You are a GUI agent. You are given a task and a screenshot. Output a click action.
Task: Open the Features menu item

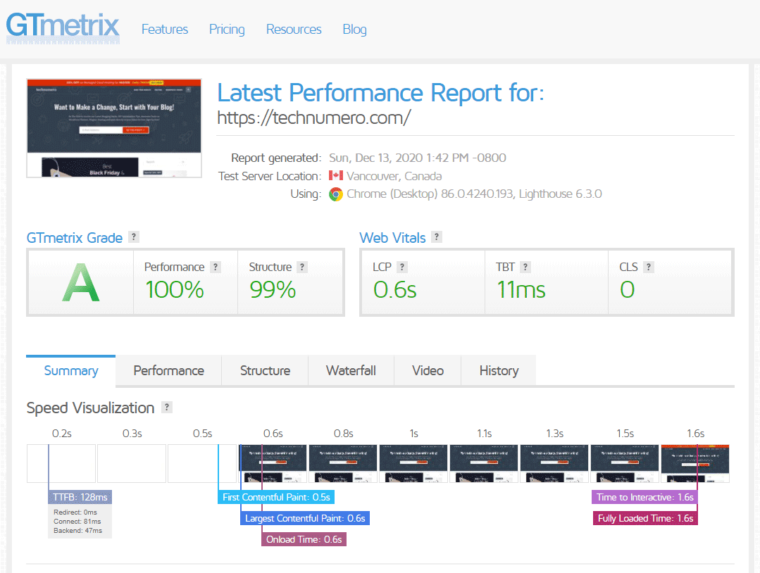[165, 29]
